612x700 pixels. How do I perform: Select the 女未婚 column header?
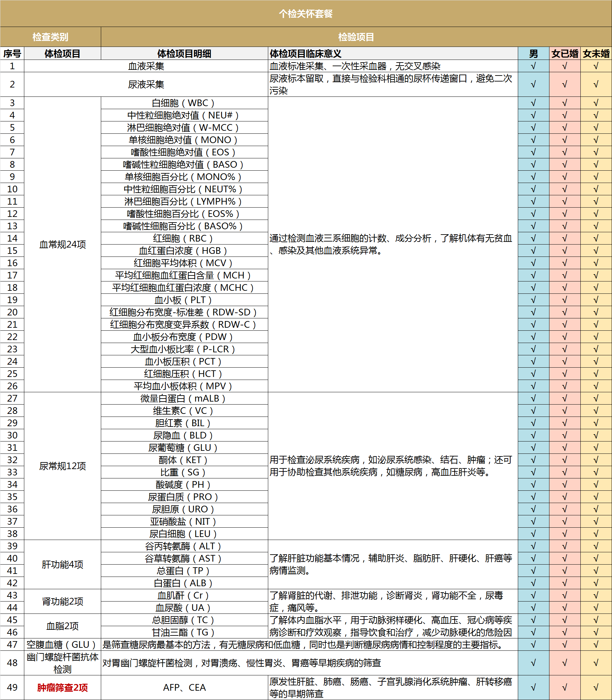(596, 54)
